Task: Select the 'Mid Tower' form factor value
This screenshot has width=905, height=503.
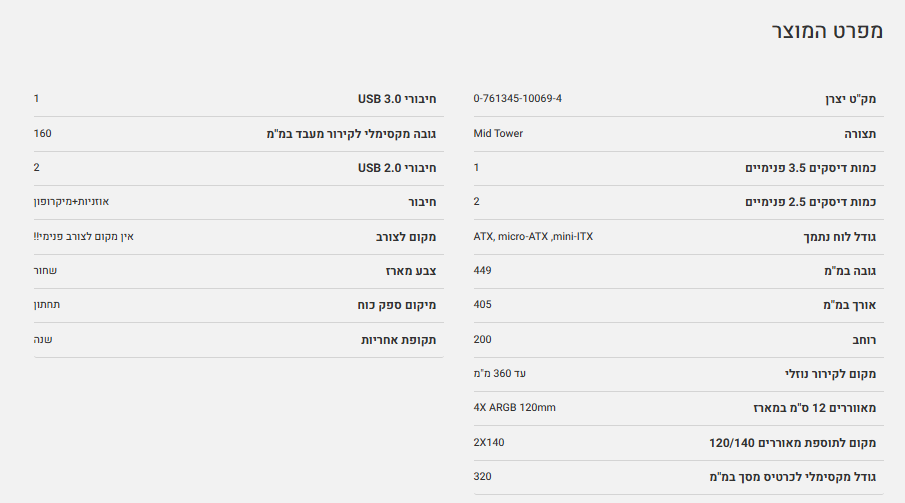Action: 498,133
